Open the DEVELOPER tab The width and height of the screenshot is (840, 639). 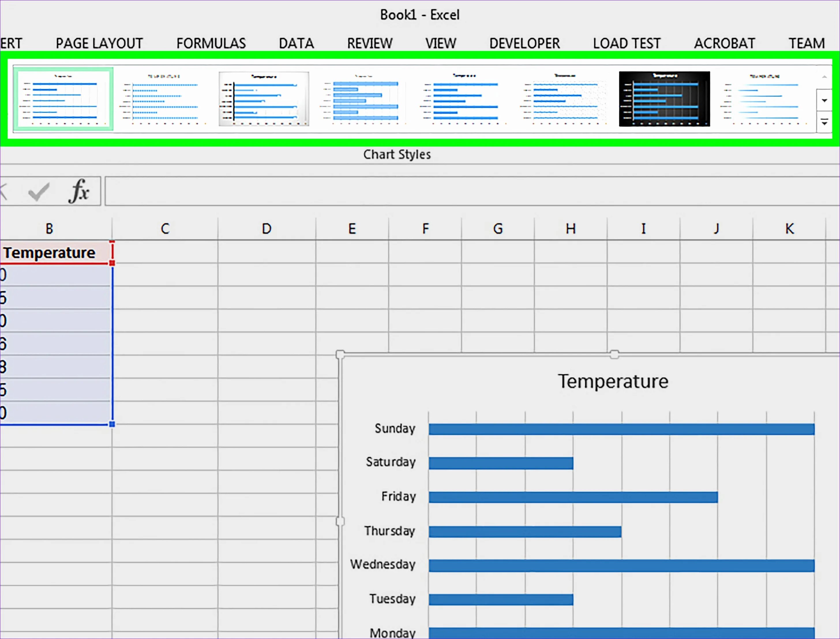point(524,43)
